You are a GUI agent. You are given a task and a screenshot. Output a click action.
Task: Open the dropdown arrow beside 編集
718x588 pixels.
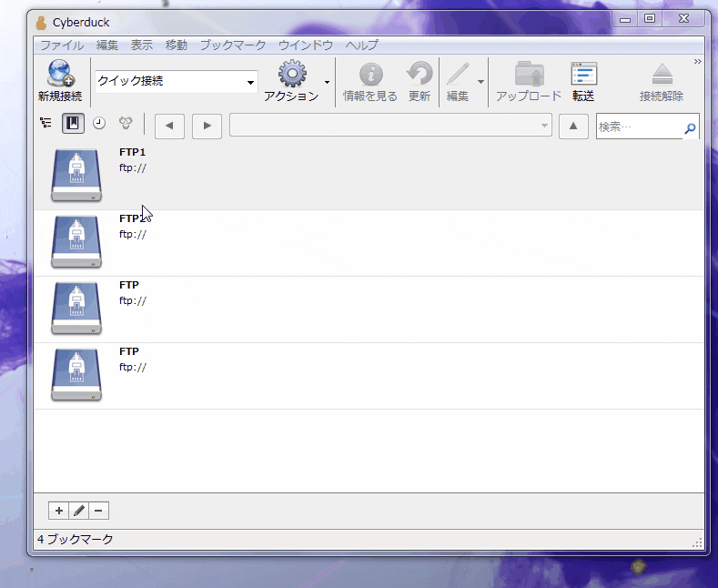(x=480, y=82)
